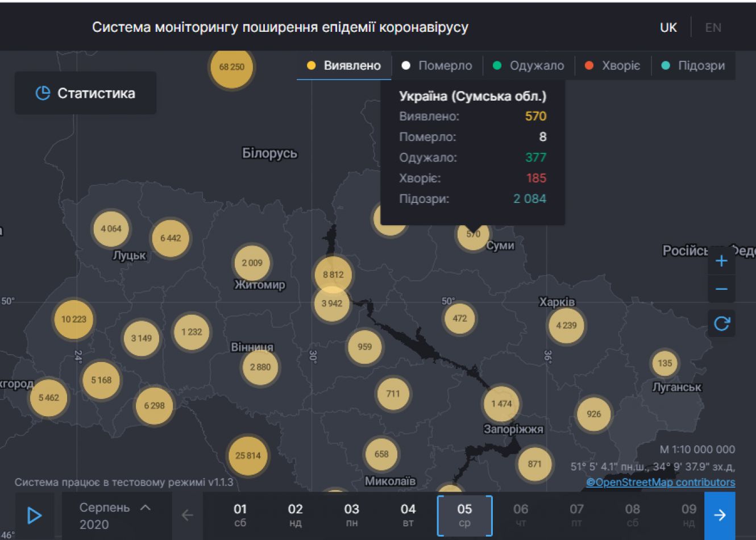Select UK language option
This screenshot has height=540, width=756.
pos(668,27)
